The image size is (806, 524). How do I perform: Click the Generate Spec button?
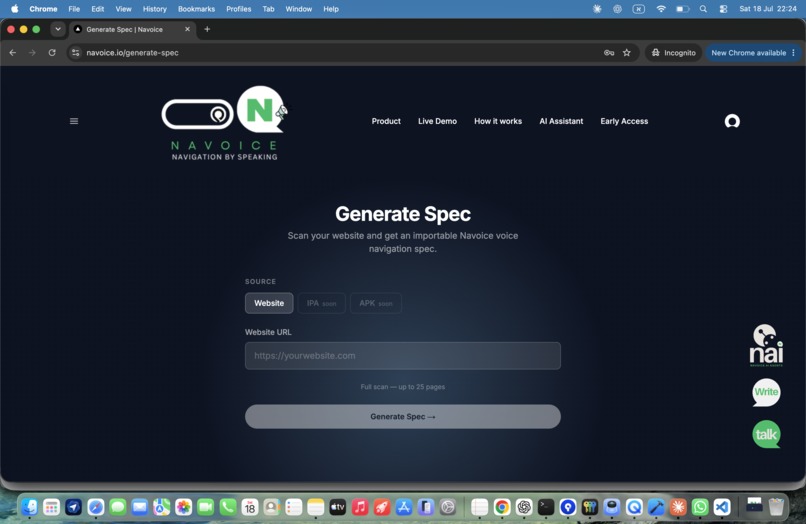click(402, 417)
